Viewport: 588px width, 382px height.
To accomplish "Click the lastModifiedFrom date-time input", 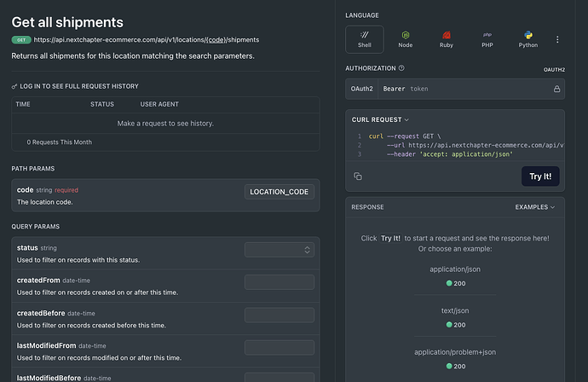I will (x=280, y=348).
